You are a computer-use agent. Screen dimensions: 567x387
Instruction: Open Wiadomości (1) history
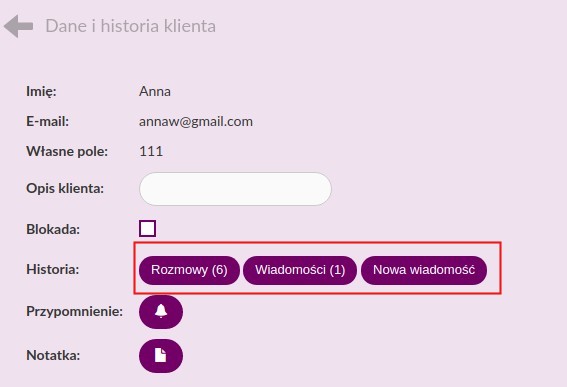pos(300,270)
